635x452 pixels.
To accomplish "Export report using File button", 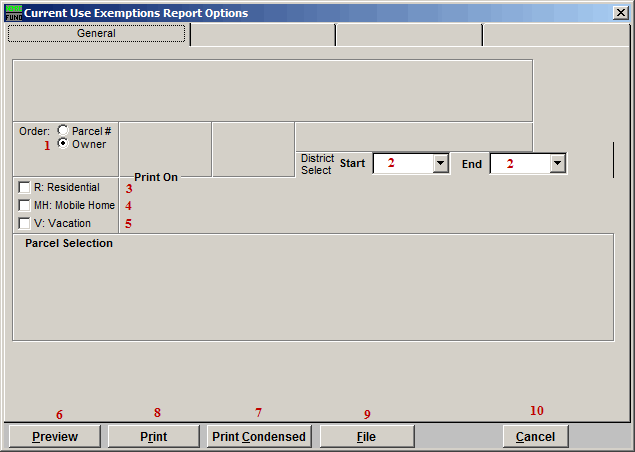I will 367,437.
